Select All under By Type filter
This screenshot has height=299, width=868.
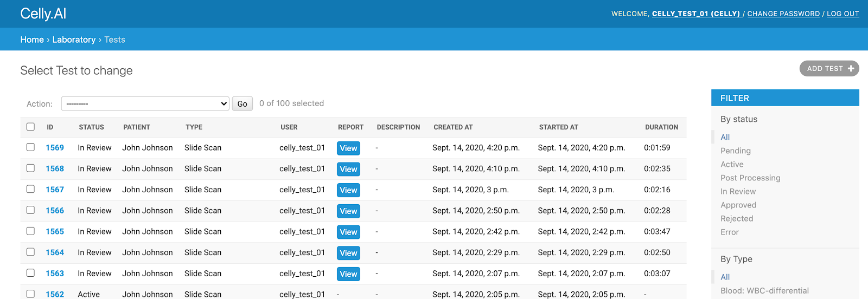(x=725, y=277)
